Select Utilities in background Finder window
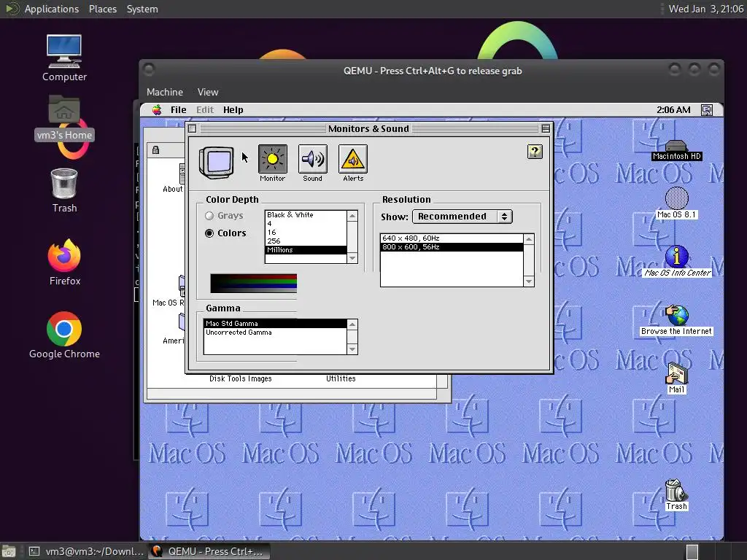Screen dimensions: 747x560 pyautogui.click(x=341, y=378)
